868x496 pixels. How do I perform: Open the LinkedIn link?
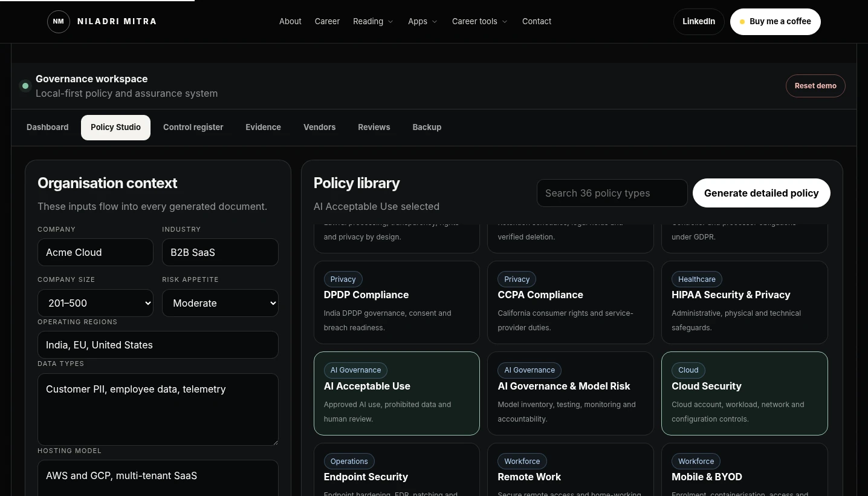(x=699, y=22)
